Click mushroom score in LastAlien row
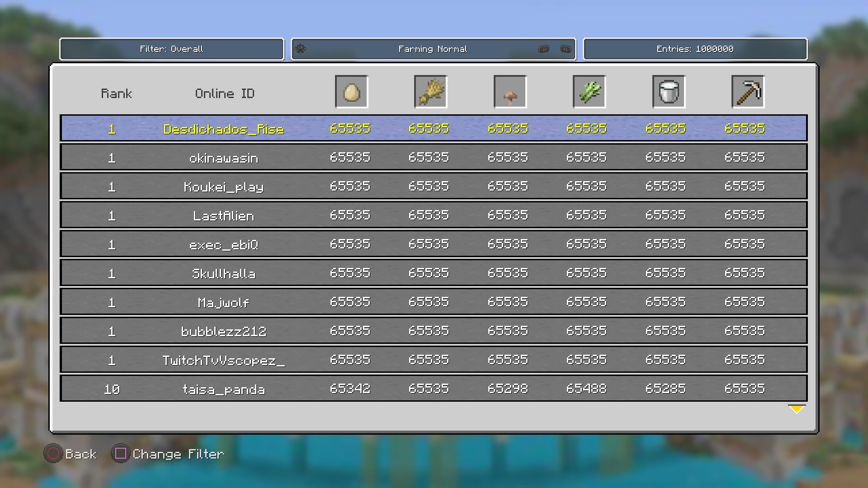 508,215
